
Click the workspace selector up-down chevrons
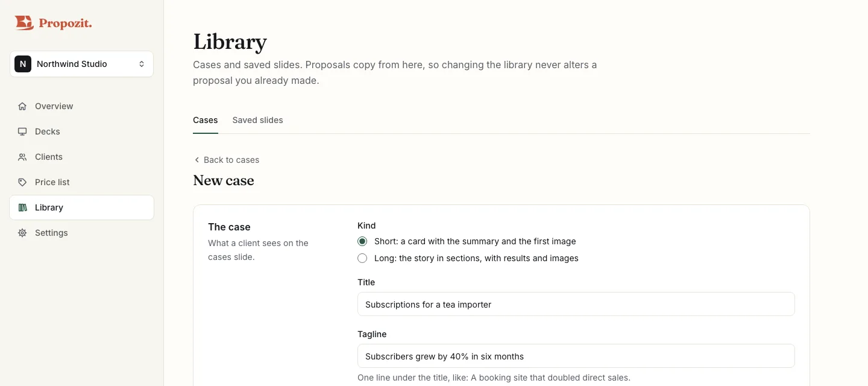pos(142,64)
